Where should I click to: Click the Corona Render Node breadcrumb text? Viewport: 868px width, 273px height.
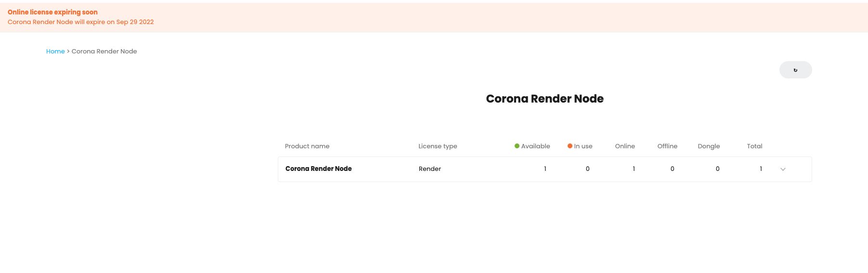[x=104, y=51]
